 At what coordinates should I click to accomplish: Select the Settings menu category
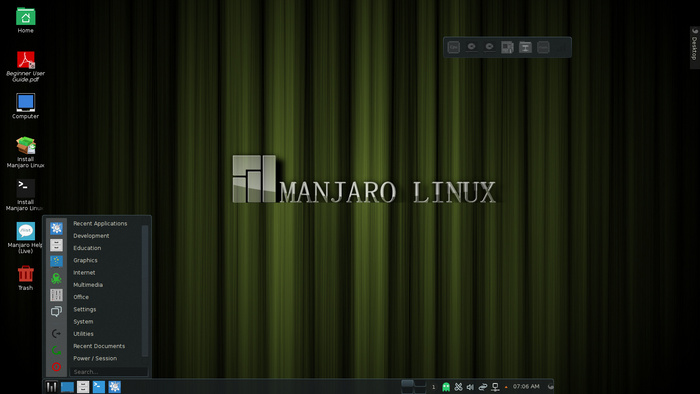pyautogui.click(x=85, y=309)
